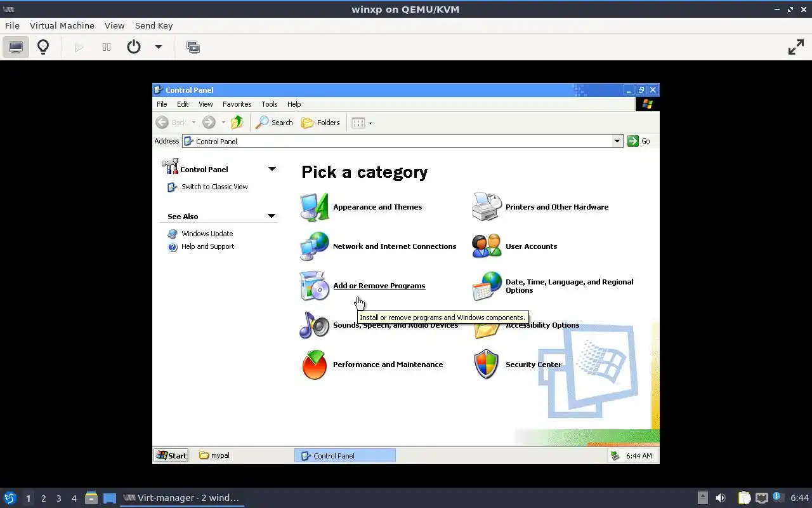Open the Views dropdown arrow
Image resolution: width=812 pixels, height=508 pixels.
tap(370, 123)
